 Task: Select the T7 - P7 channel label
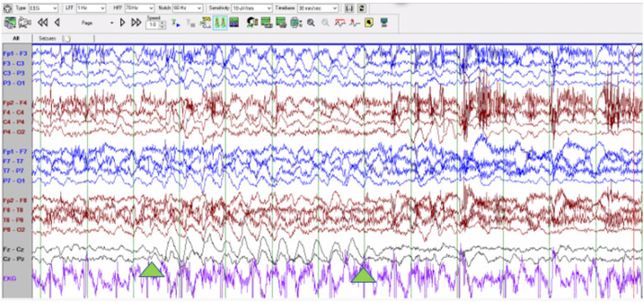[x=13, y=171]
